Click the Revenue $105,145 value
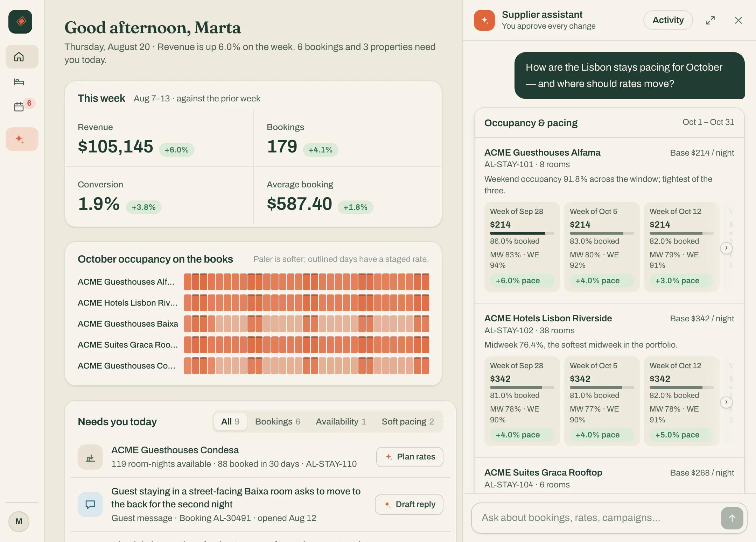This screenshot has height=542, width=756. click(115, 147)
